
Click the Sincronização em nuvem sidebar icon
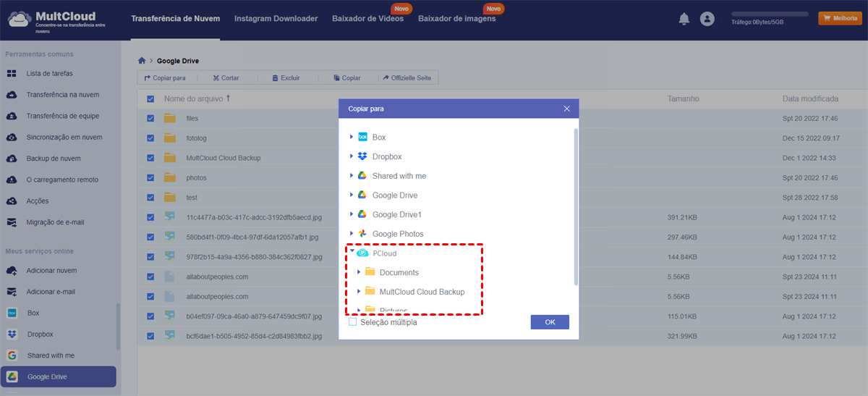point(12,138)
